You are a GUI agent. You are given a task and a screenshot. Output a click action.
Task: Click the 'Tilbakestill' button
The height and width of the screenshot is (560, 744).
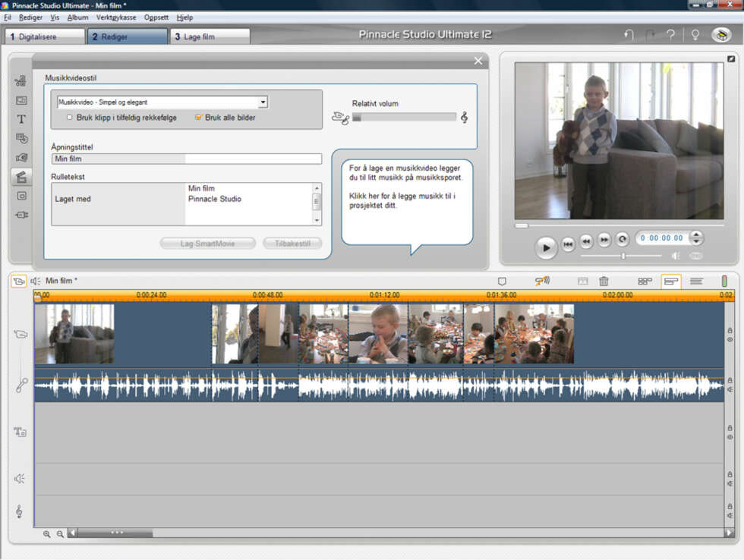[x=292, y=244]
